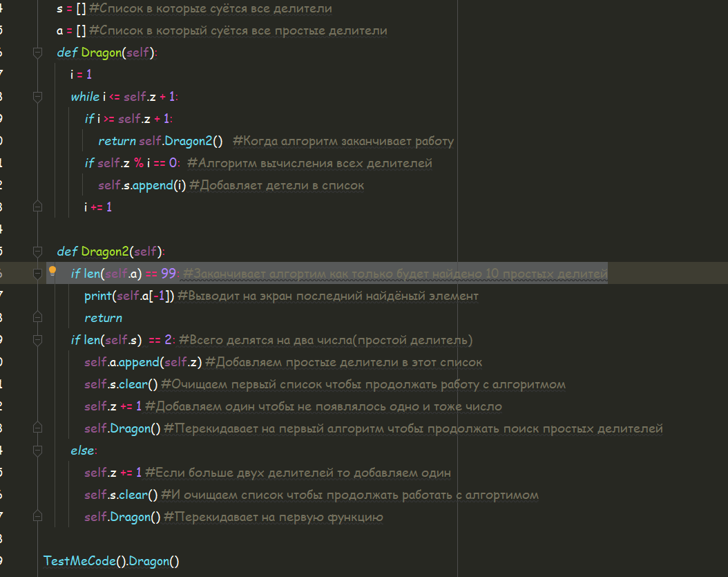This screenshot has height=577, width=728.
Task: Collapse the 'if len(self.s) == 2:' fold marker
Action: tap(38, 340)
